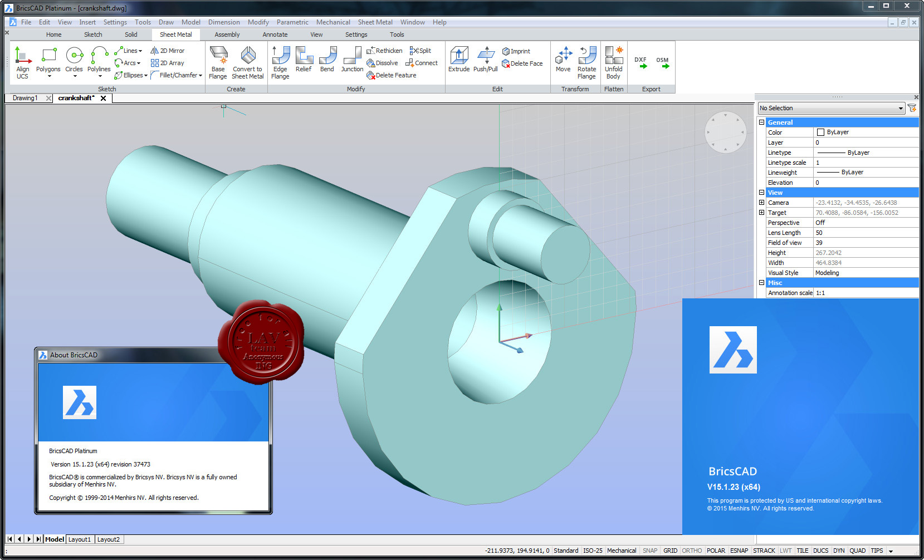Toggle QUAD cursor menu
Viewport: 924px width, 560px height.
(x=858, y=551)
